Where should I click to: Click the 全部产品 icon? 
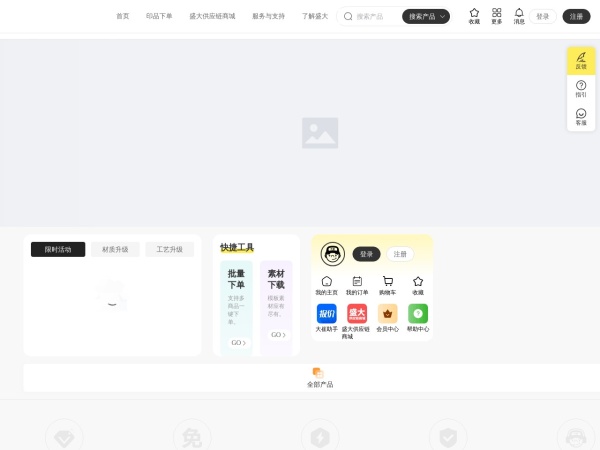click(x=318, y=373)
